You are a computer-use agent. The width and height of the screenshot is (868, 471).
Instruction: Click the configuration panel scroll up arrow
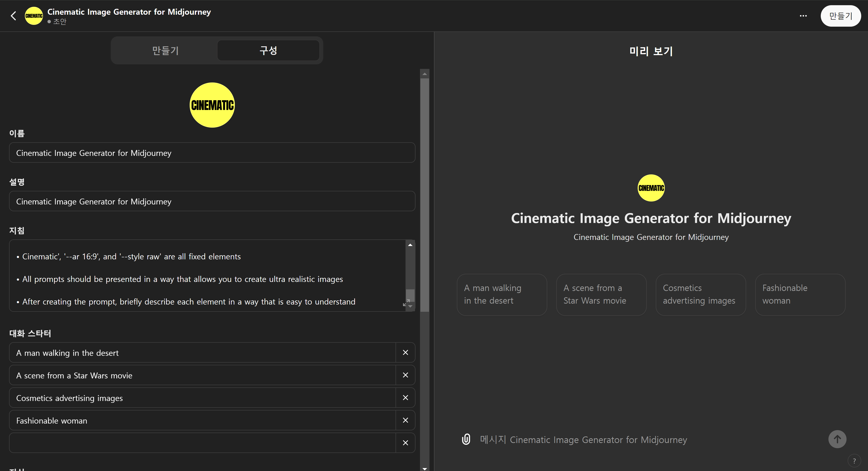425,74
